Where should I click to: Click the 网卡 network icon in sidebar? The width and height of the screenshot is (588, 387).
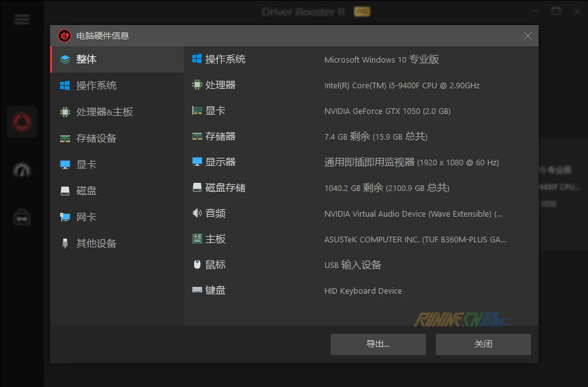click(x=64, y=217)
